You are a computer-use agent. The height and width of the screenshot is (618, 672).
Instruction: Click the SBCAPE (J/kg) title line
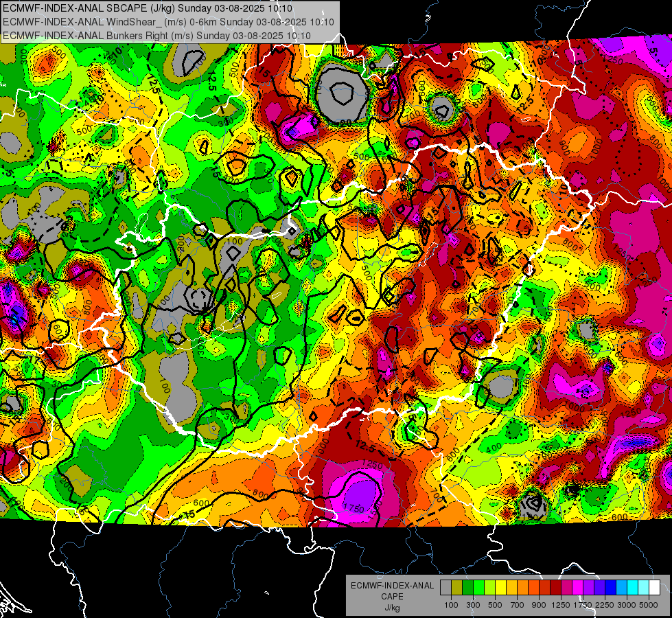pyautogui.click(x=148, y=8)
